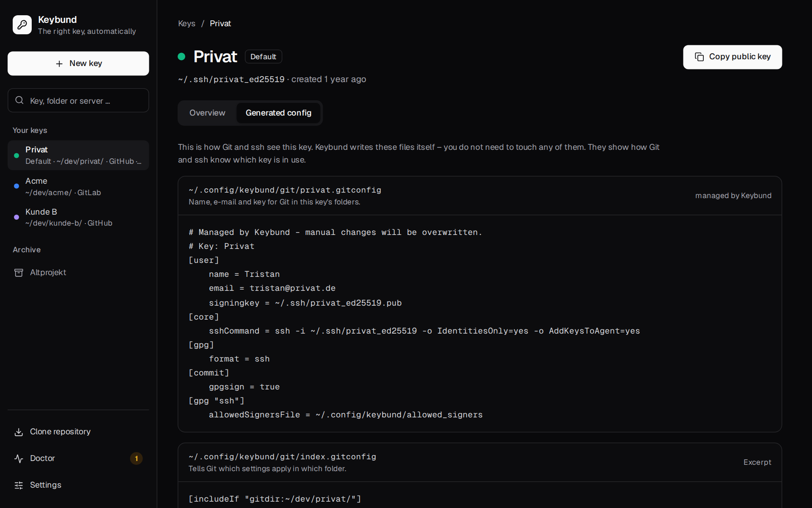
Task: Click the Altprojekt archive box icon
Action: (x=19, y=273)
